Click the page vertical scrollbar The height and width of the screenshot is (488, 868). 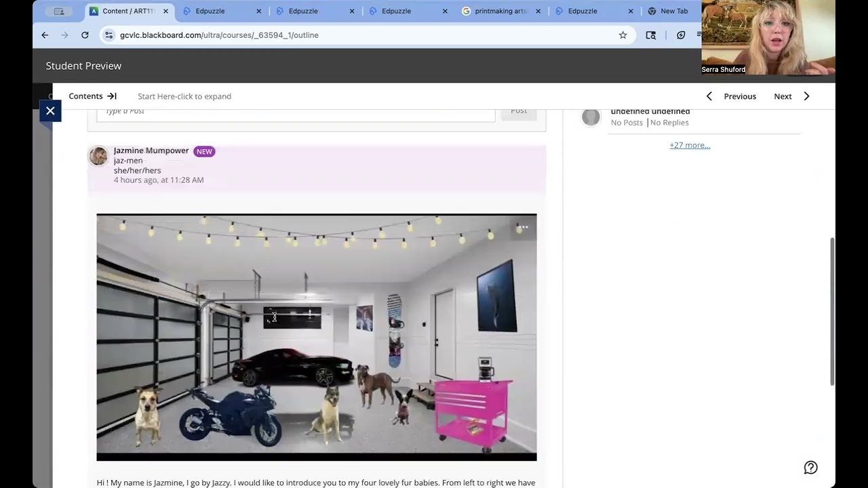832,312
